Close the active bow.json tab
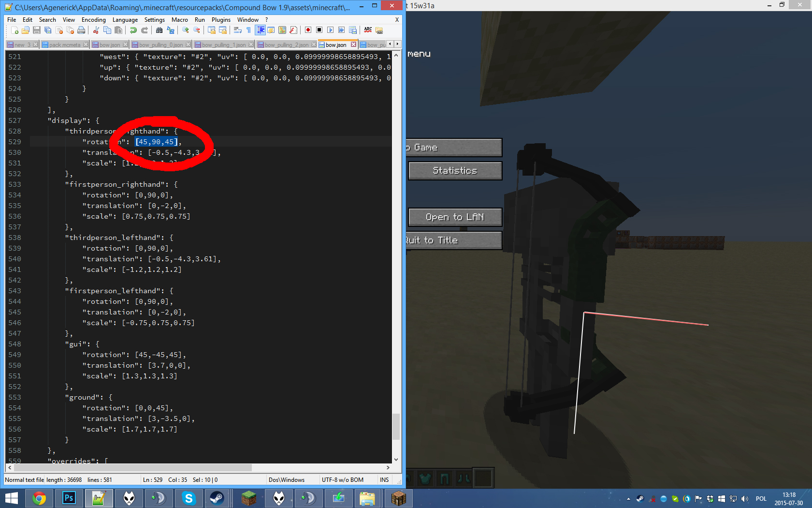Viewport: 812px width, 508px height. point(353,45)
